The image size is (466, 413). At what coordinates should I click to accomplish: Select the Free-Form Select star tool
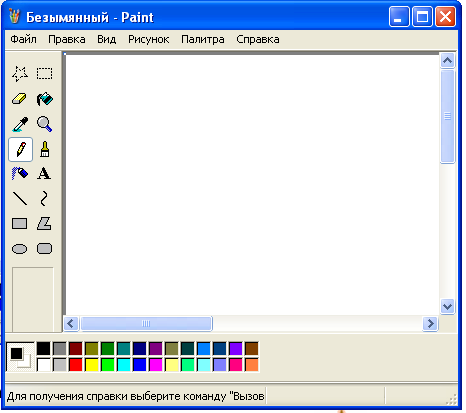point(20,74)
